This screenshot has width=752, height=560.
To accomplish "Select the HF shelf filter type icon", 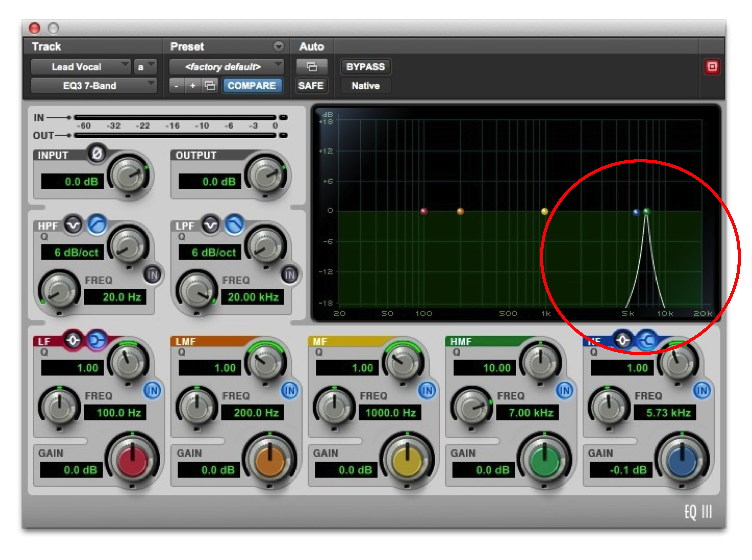I will [x=647, y=340].
